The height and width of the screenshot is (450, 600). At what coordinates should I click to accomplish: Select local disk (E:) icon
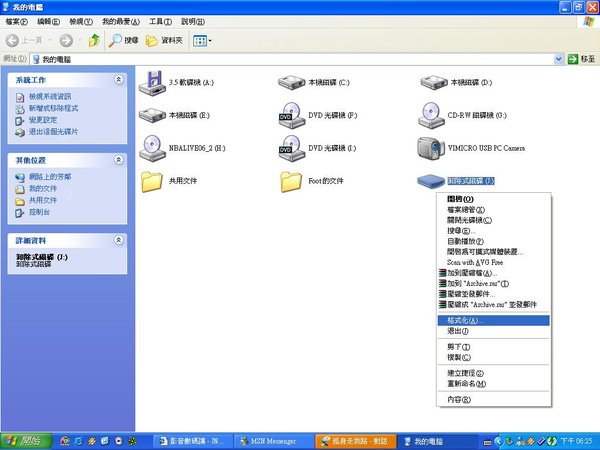(152, 115)
